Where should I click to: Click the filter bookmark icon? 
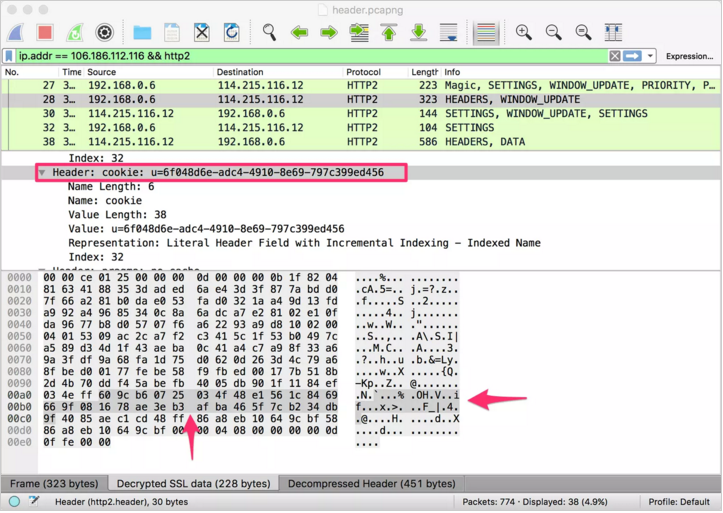point(9,56)
